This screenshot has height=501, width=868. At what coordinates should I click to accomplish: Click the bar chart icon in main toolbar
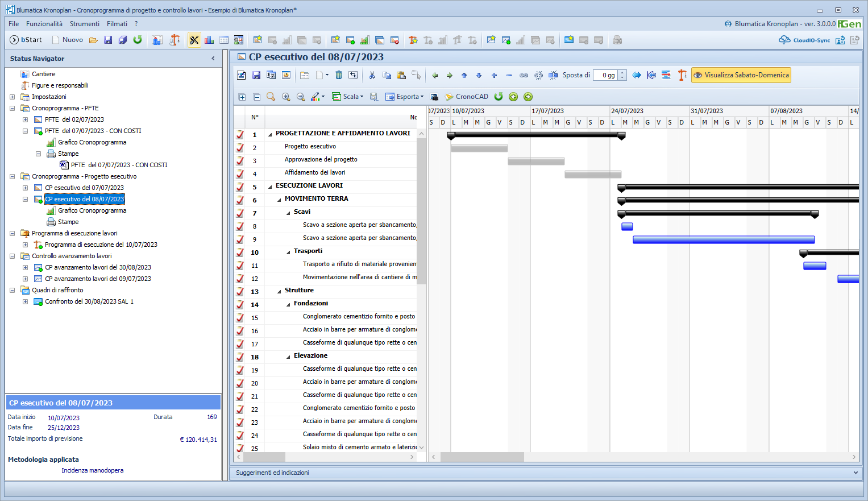click(x=209, y=40)
